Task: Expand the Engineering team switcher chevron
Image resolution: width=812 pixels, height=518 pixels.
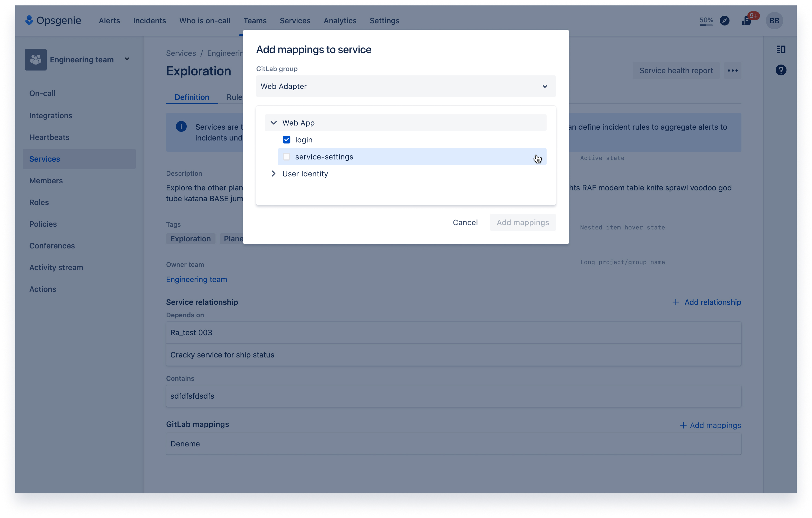Action: pyautogui.click(x=127, y=59)
